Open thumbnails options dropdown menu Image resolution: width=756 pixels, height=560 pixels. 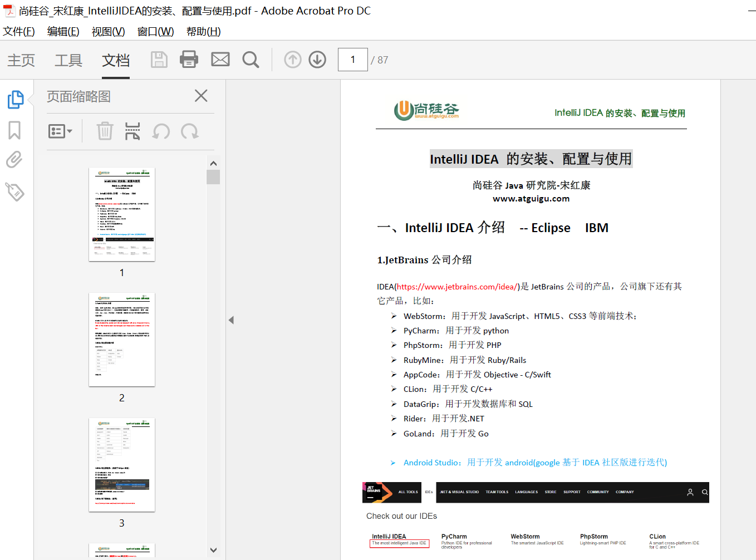pyautogui.click(x=60, y=131)
